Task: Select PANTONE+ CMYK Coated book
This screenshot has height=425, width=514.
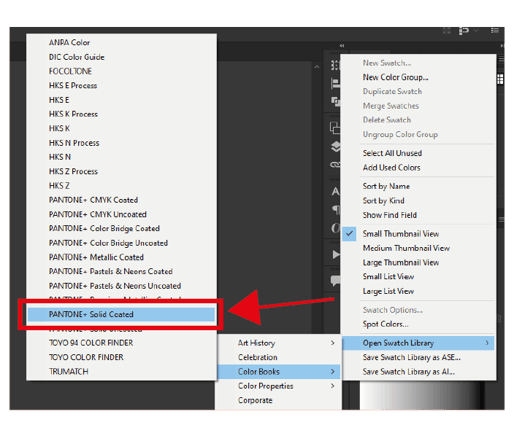Action: point(93,200)
